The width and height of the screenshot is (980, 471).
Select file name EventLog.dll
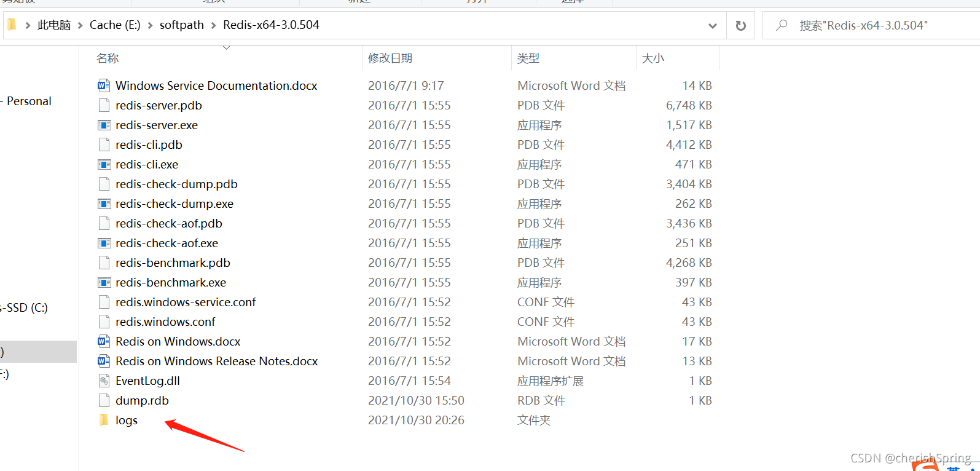click(147, 381)
